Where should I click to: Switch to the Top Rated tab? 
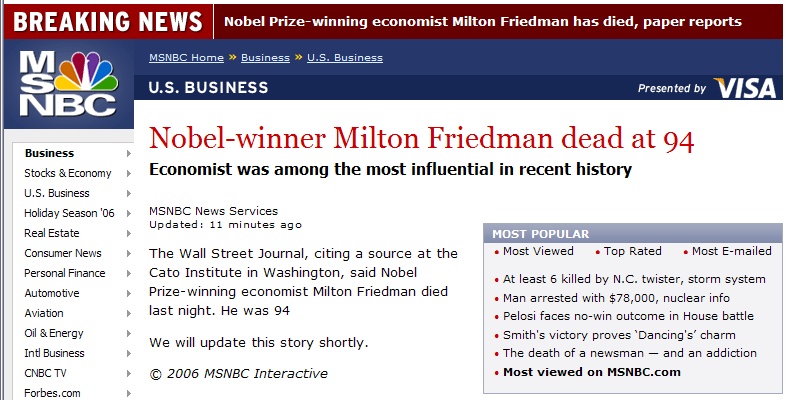633,251
